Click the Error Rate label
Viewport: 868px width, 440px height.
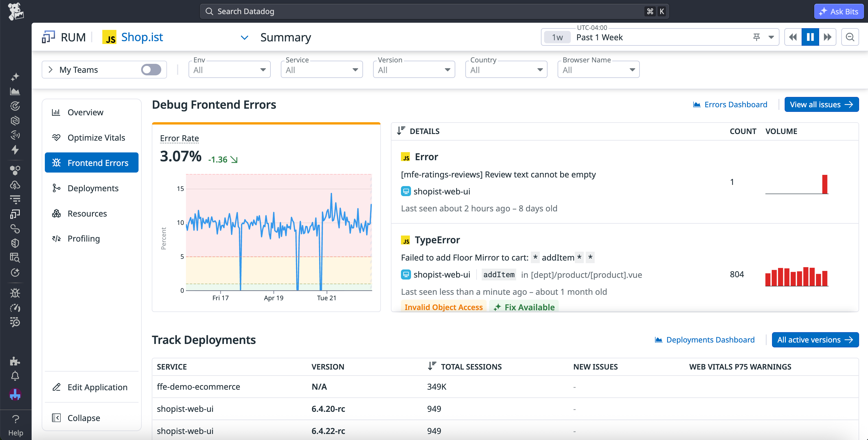(179, 138)
